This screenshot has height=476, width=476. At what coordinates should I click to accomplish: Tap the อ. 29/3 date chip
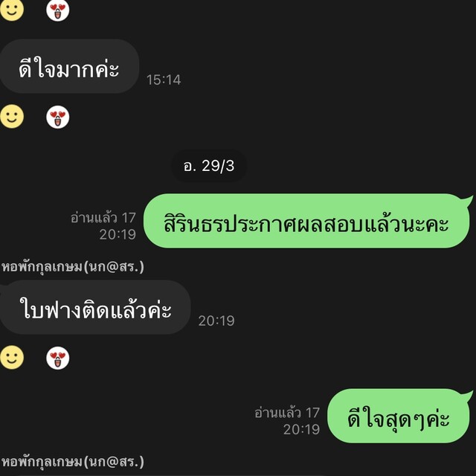click(x=209, y=166)
